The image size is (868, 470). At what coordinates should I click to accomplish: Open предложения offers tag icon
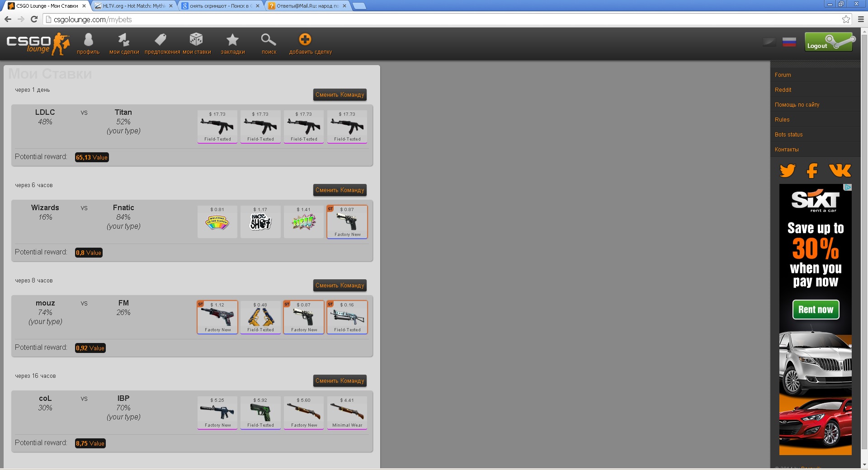[x=162, y=44]
